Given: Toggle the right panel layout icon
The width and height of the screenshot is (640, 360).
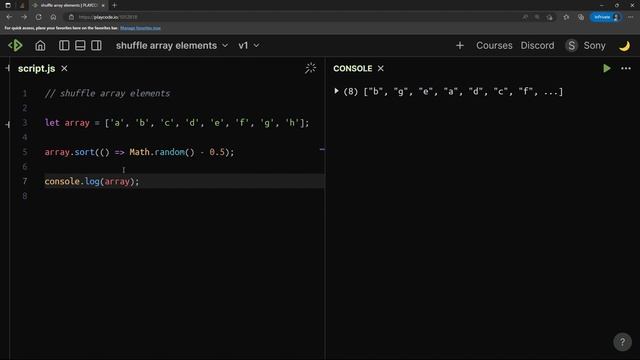Looking at the screenshot, I should click(96, 45).
